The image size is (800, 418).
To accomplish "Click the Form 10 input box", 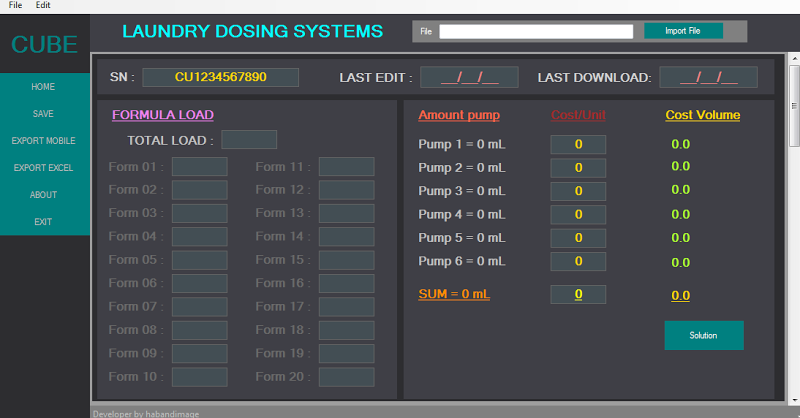I will pyautogui.click(x=199, y=377).
